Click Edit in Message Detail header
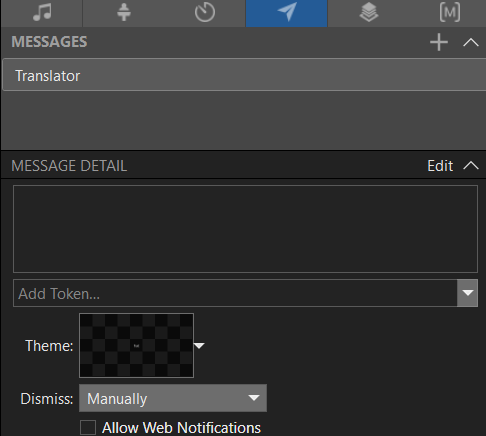Viewport: 486px width, 436px height. click(440, 166)
